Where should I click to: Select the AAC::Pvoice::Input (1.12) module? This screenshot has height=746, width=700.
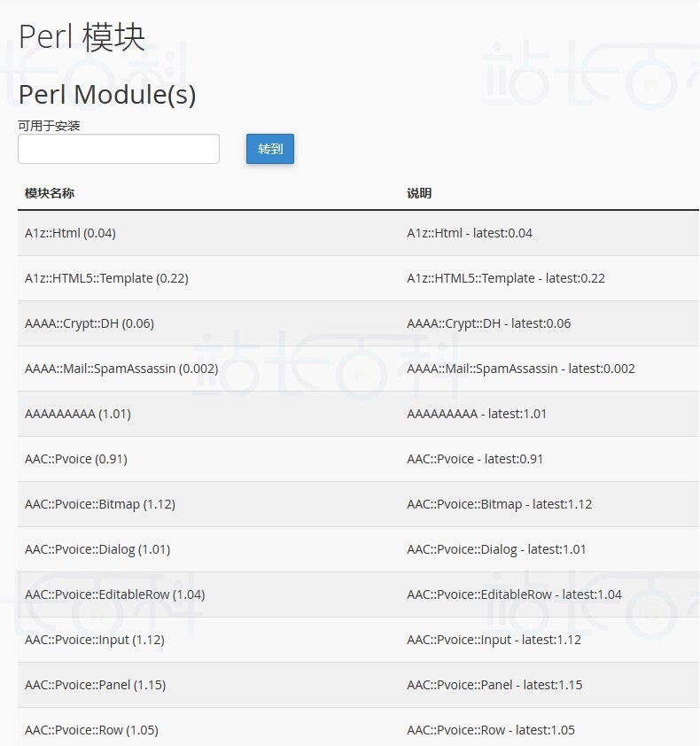pyautogui.click(x=95, y=640)
